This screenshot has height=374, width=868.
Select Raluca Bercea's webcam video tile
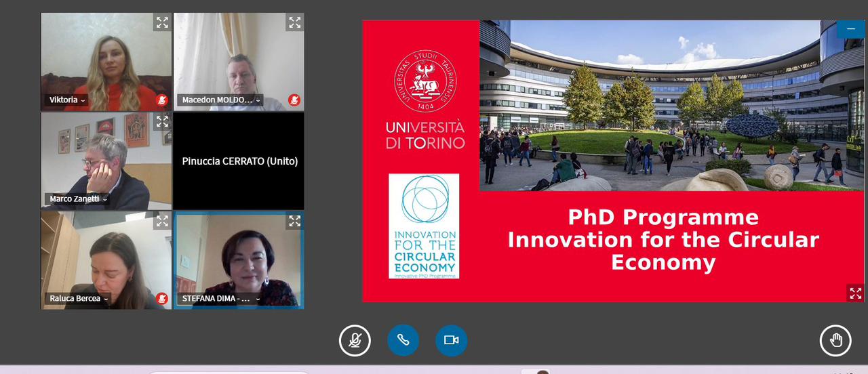(x=106, y=260)
